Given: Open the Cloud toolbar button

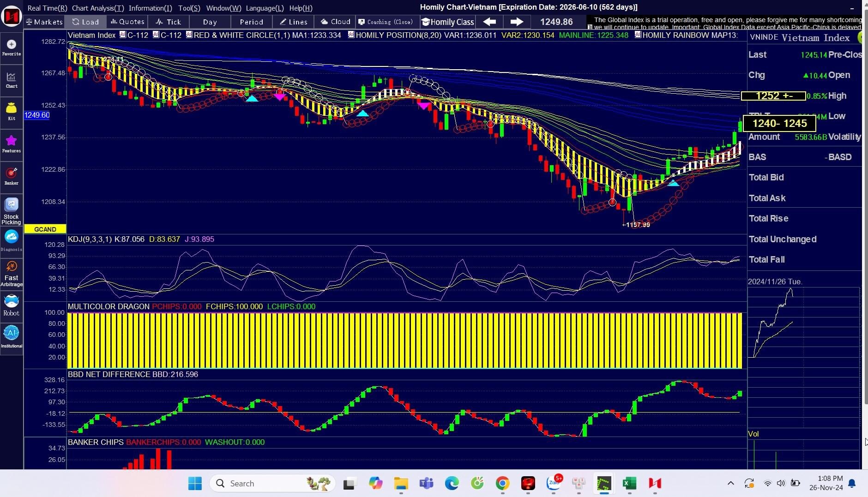Looking at the screenshot, I should [x=335, y=22].
